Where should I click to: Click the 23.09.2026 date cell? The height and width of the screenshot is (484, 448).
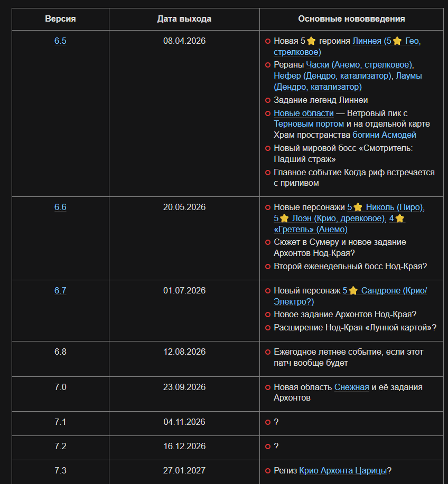coord(184,387)
